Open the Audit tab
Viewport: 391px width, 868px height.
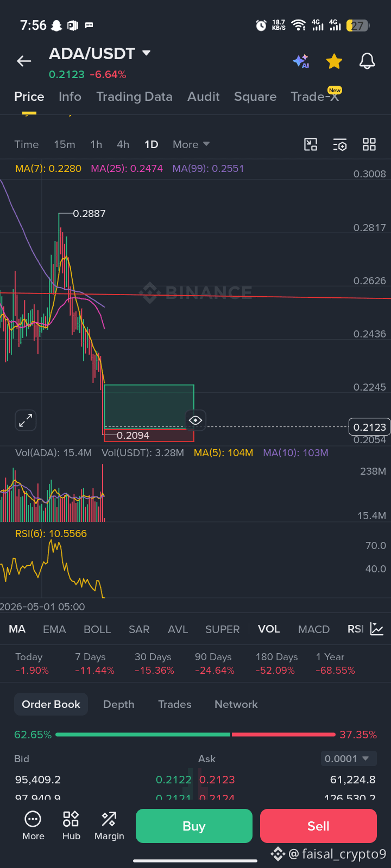tap(204, 97)
